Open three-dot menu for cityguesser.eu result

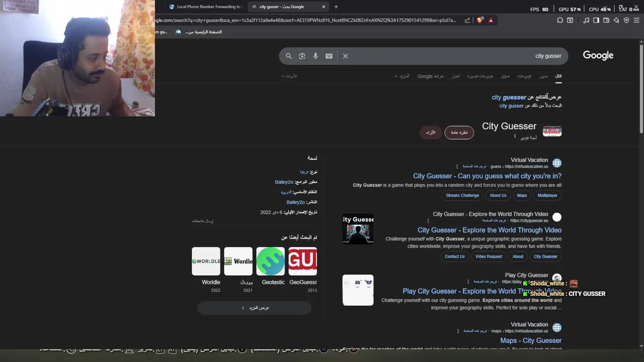(x=428, y=221)
